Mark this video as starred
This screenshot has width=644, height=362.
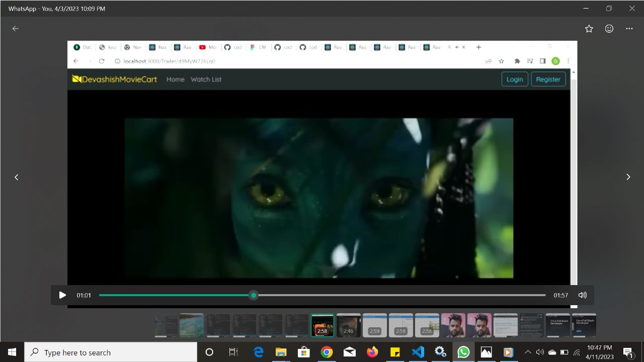[589, 29]
